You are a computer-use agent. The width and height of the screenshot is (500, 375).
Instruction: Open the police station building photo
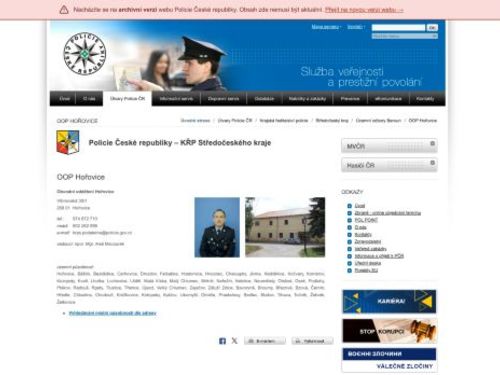[285, 227]
